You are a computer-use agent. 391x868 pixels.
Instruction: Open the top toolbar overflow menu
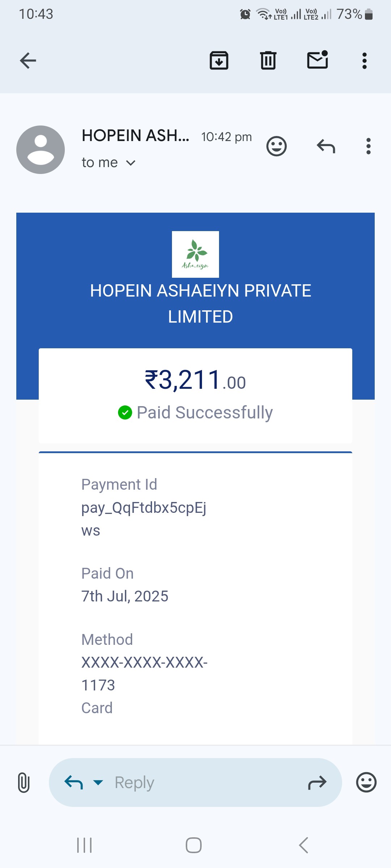click(365, 60)
